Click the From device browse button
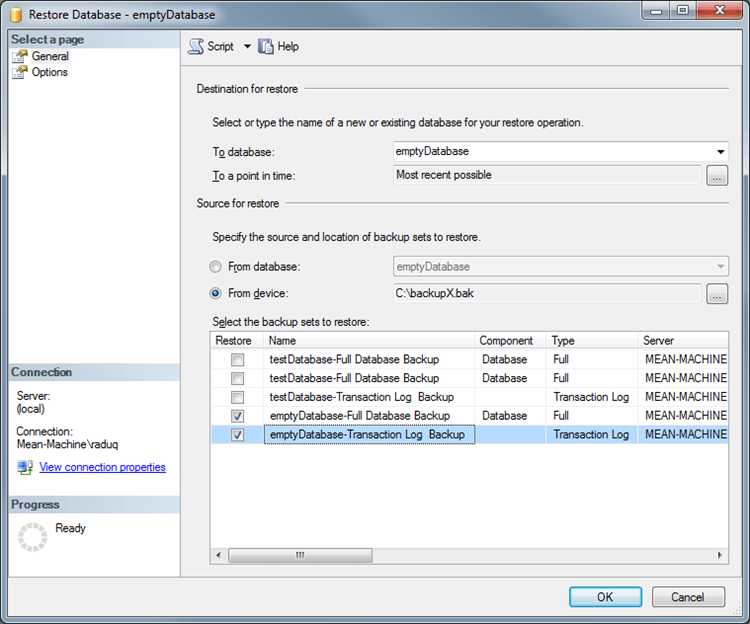750x624 pixels. 717,294
